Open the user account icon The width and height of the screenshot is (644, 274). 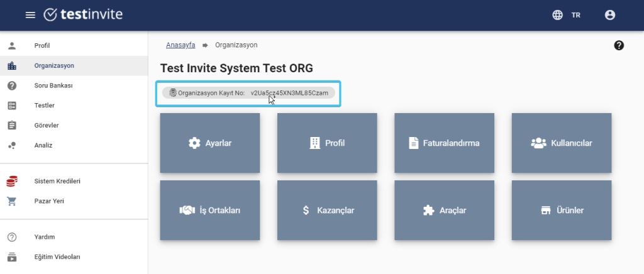pyautogui.click(x=610, y=15)
